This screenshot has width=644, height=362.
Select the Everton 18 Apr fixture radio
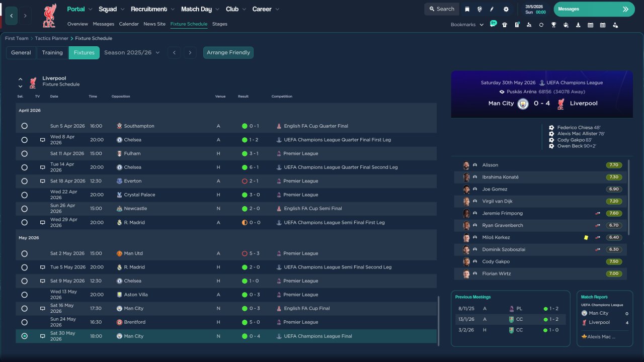click(x=24, y=181)
